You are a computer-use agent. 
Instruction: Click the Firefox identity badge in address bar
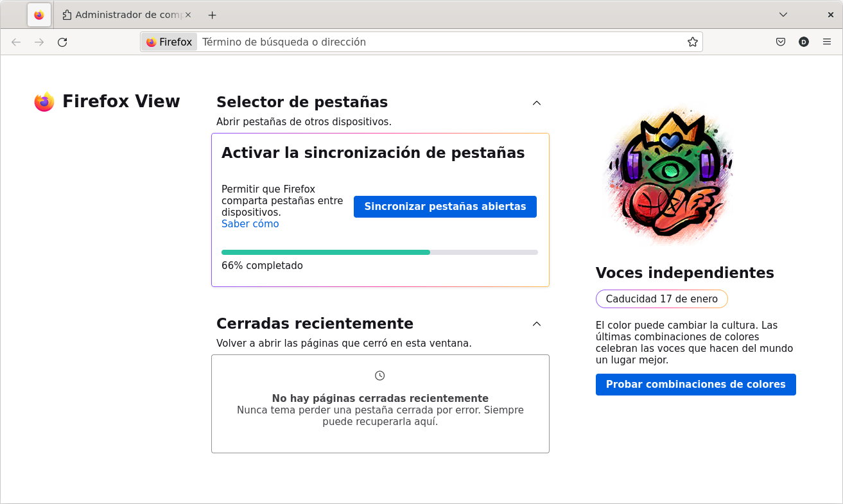(169, 42)
